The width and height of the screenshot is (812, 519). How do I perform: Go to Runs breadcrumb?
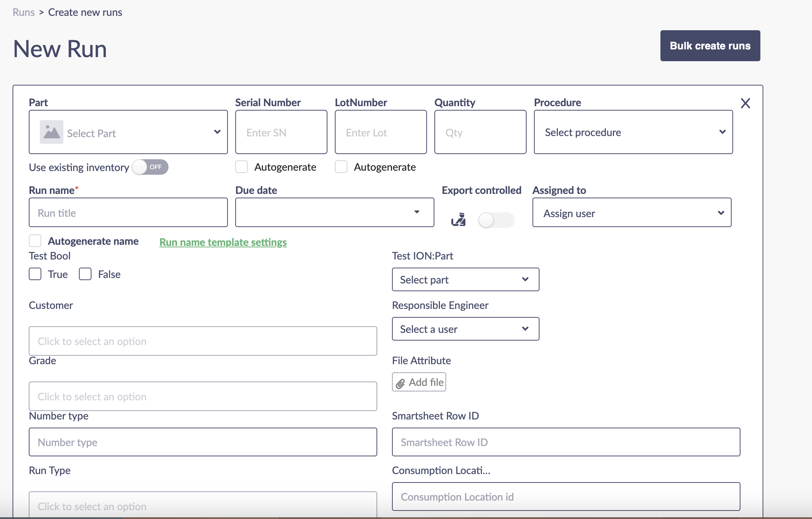pyautogui.click(x=23, y=12)
